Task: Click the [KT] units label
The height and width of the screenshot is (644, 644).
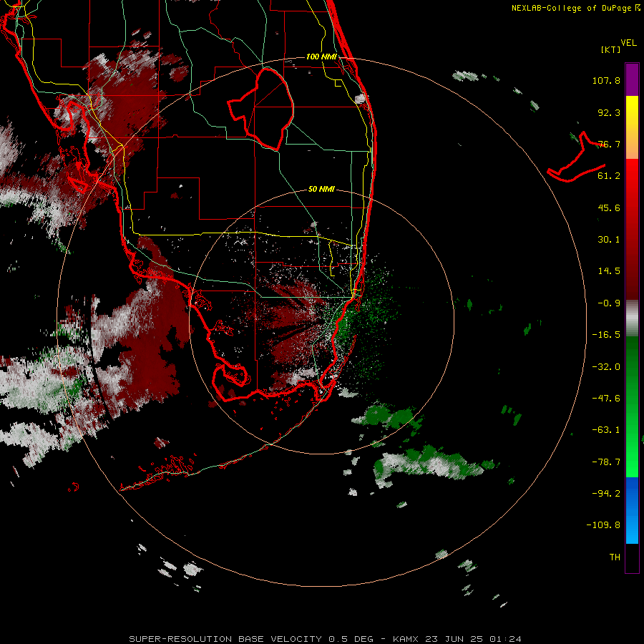Action: click(611, 49)
